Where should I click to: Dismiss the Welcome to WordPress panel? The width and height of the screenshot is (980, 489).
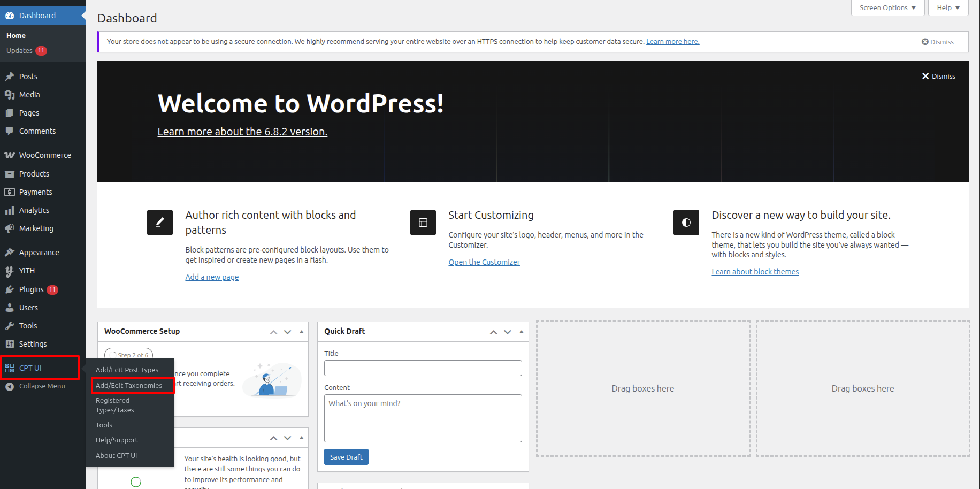pos(938,76)
